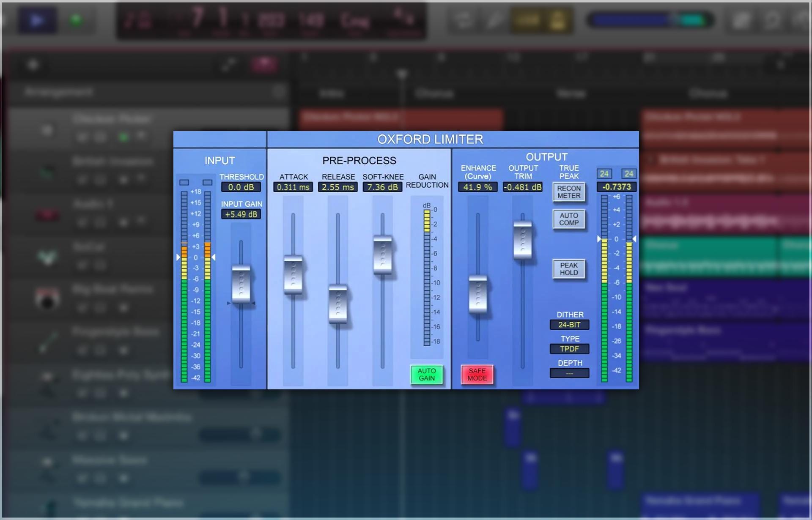Click the Release fader handle
812x520 pixels.
[338, 304]
